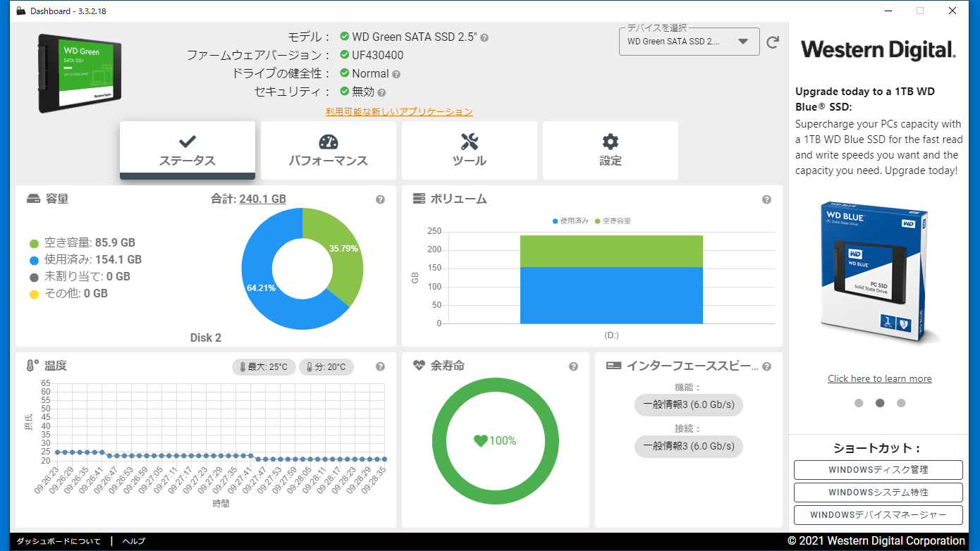The width and height of the screenshot is (980, 551).
Task: Switch to the パフォーマンス tab
Action: pos(329,150)
